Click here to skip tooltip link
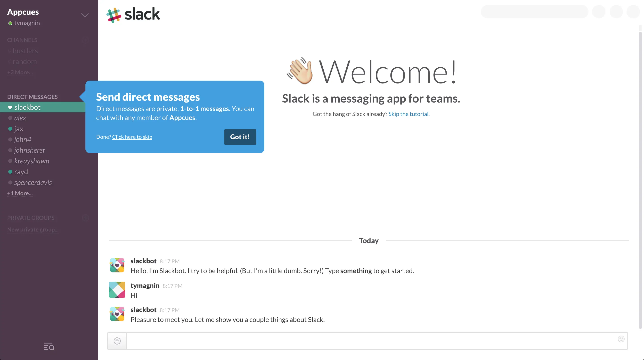This screenshot has height=360, width=644. pyautogui.click(x=132, y=136)
